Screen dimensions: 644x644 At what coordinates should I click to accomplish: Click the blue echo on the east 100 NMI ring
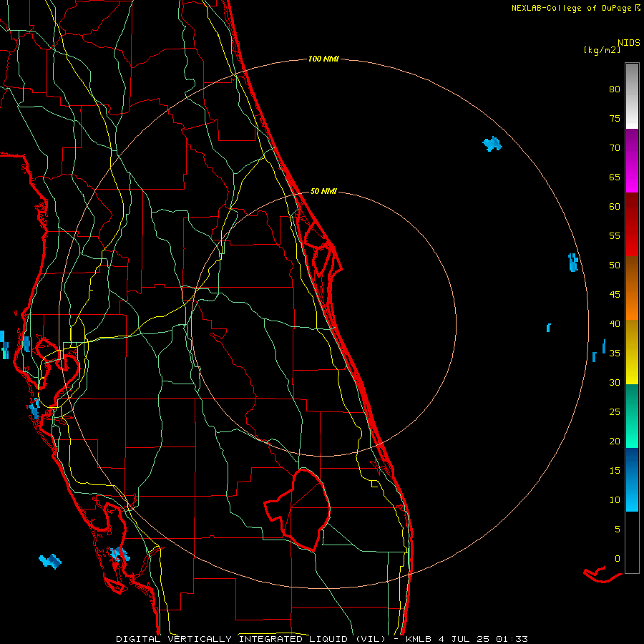click(x=573, y=263)
